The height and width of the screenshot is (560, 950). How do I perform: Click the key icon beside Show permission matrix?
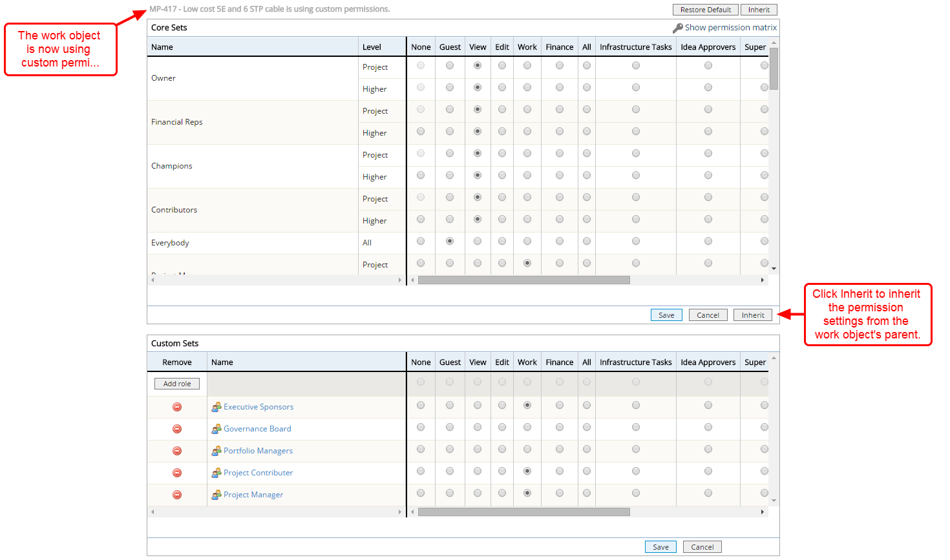coord(677,28)
